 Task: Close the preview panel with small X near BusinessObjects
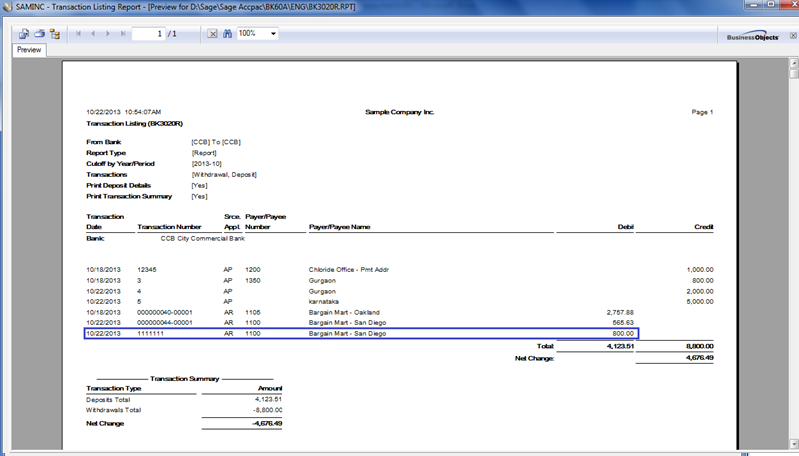click(793, 36)
